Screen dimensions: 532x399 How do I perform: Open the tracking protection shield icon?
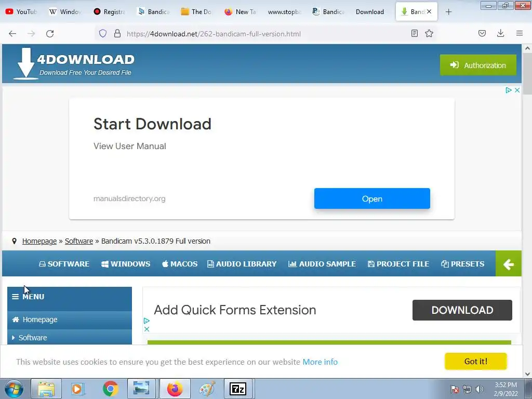[x=103, y=33]
